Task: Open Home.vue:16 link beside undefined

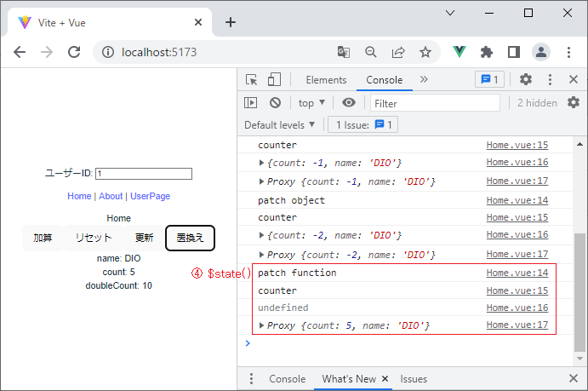Action: click(x=517, y=308)
